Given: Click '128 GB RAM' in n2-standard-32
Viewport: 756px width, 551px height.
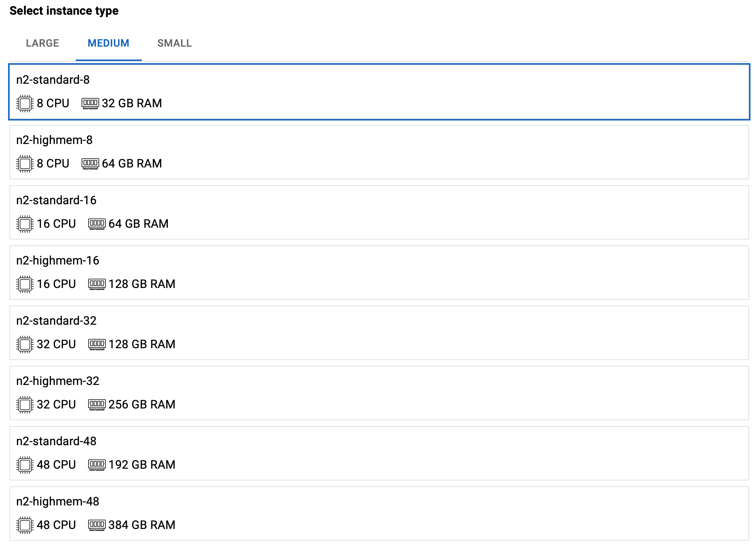Looking at the screenshot, I should (142, 344).
